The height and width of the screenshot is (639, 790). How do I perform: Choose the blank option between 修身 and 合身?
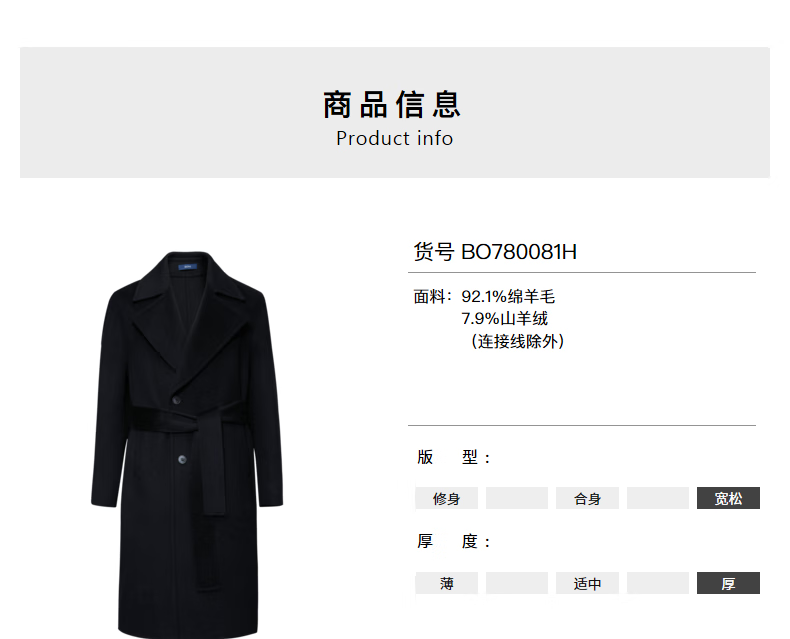click(517, 498)
